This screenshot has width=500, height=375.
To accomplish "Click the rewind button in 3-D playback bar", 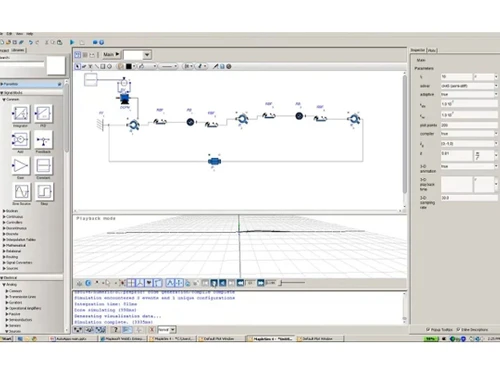I will [240, 283].
